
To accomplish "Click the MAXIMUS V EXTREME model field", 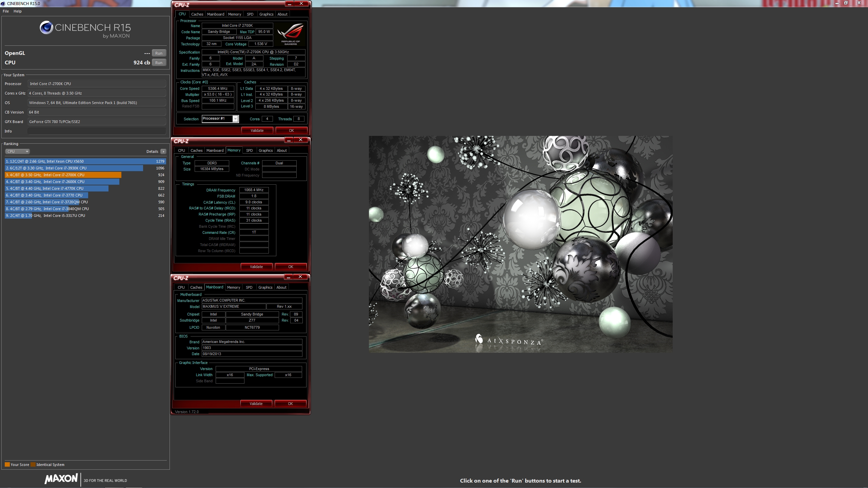I will pyautogui.click(x=234, y=306).
